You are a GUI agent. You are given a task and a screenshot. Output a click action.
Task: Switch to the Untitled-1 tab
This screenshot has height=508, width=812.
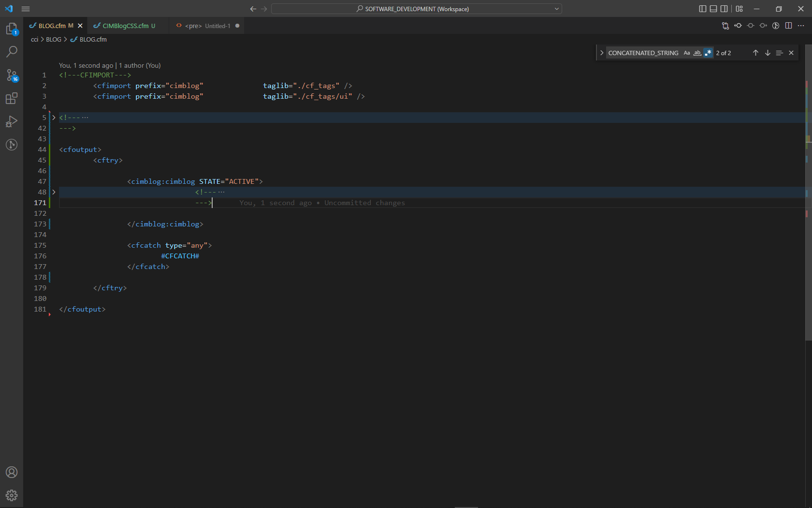(x=207, y=26)
